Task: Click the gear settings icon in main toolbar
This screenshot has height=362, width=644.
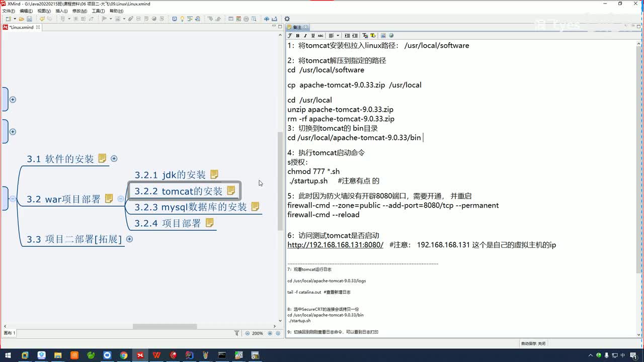Action: [287, 19]
